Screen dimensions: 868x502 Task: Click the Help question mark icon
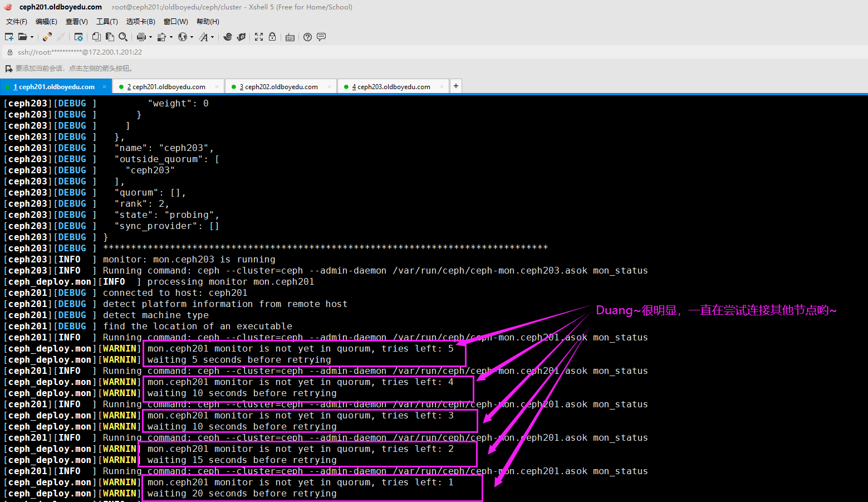[x=307, y=37]
